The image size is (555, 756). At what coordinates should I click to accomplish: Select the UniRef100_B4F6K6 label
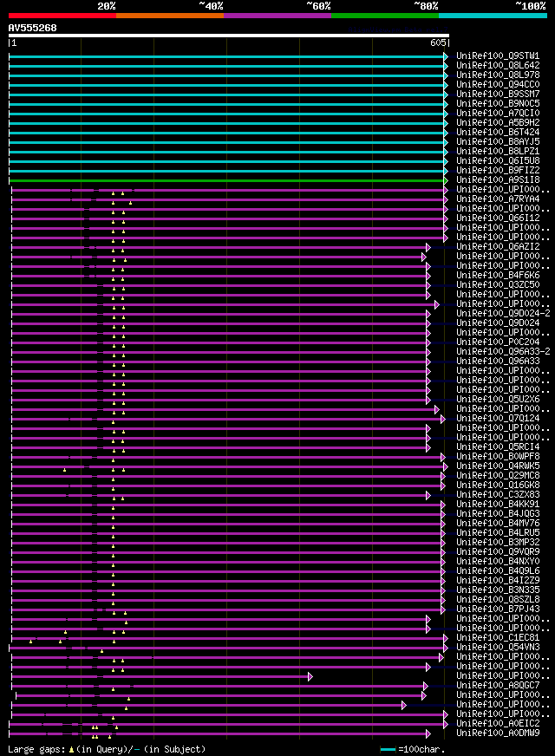pos(498,276)
